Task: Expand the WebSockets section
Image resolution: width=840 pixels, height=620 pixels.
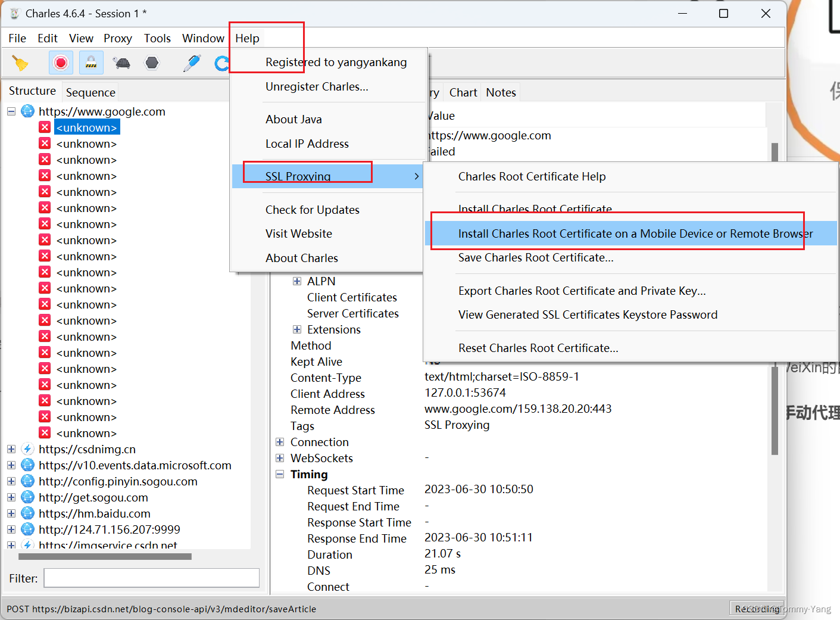Action: tap(280, 458)
